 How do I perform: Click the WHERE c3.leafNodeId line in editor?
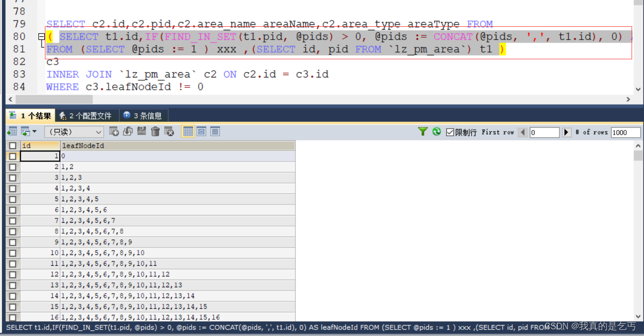125,87
